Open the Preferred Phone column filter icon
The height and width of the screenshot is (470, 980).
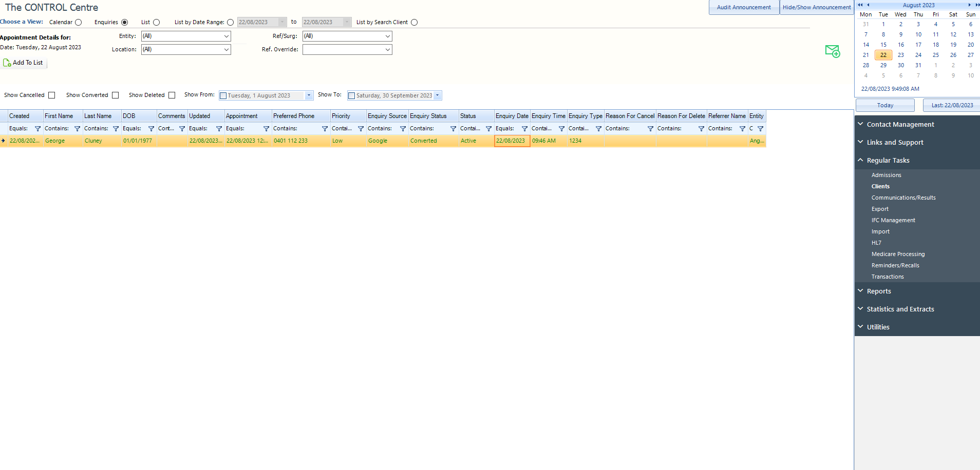325,129
